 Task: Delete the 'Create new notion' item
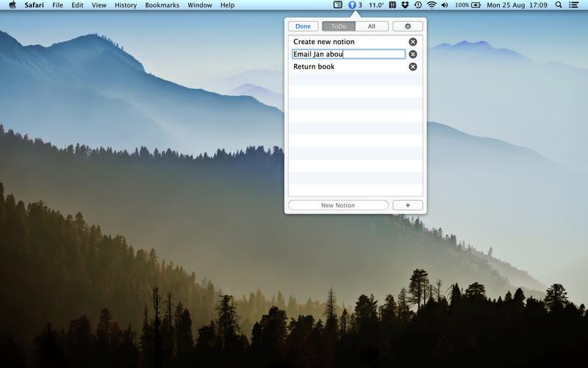tap(412, 42)
